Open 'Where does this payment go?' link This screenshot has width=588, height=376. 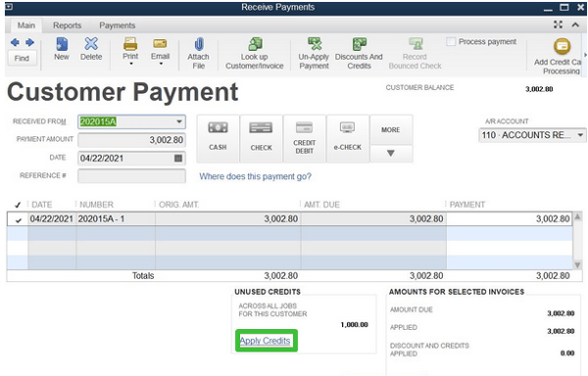pyautogui.click(x=255, y=176)
